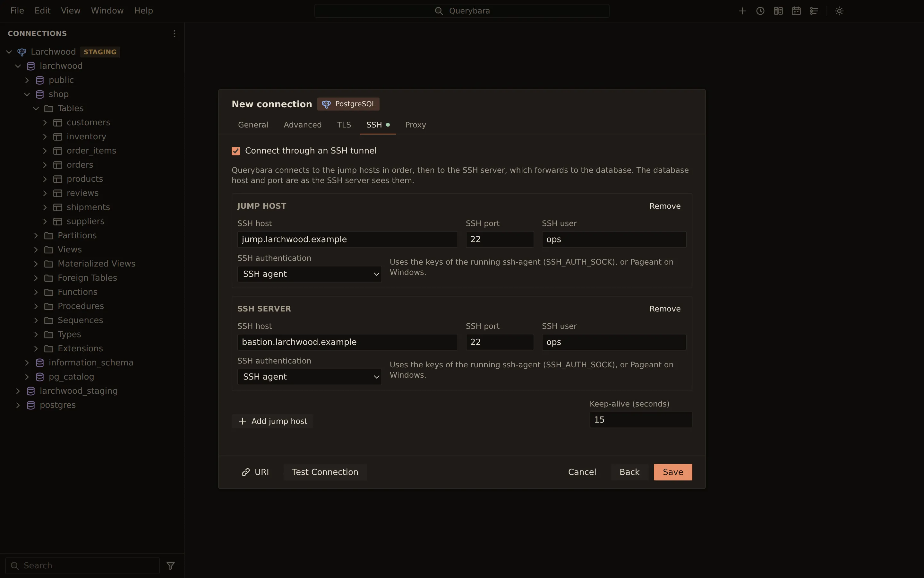Open the history clock icon

(760, 11)
